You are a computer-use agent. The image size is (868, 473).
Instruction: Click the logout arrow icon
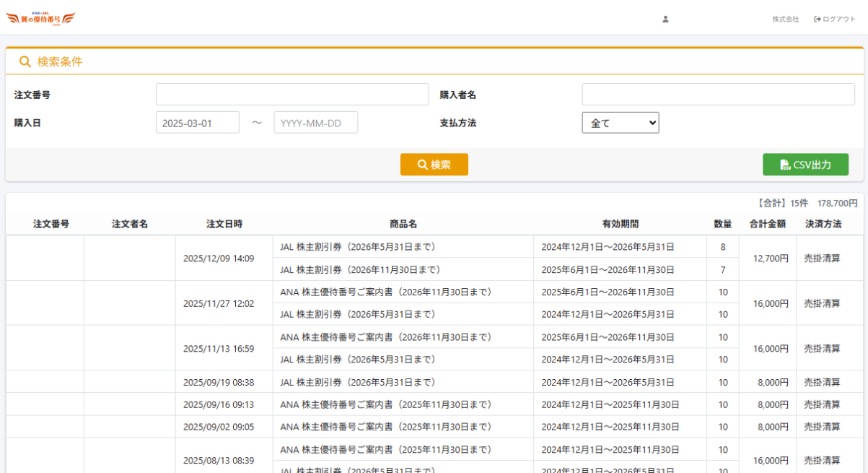click(817, 19)
